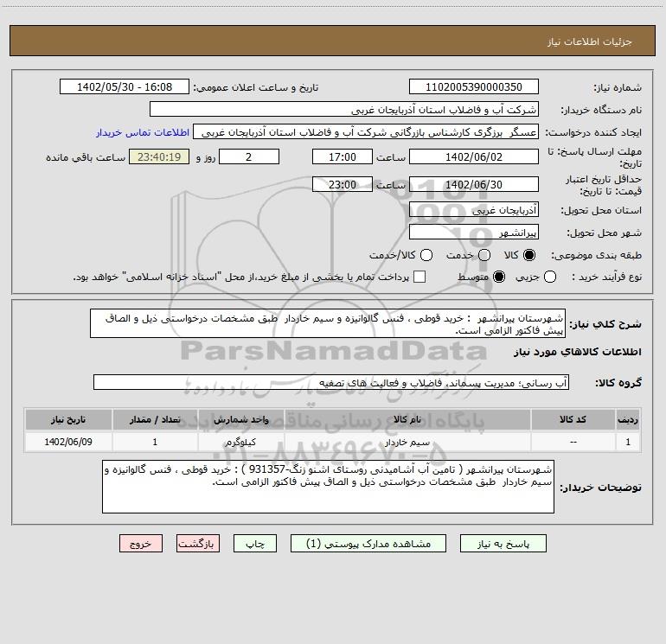This screenshot has width=666, height=644.
Task: Choose the متوسط purchase type radio
Action: (499, 277)
